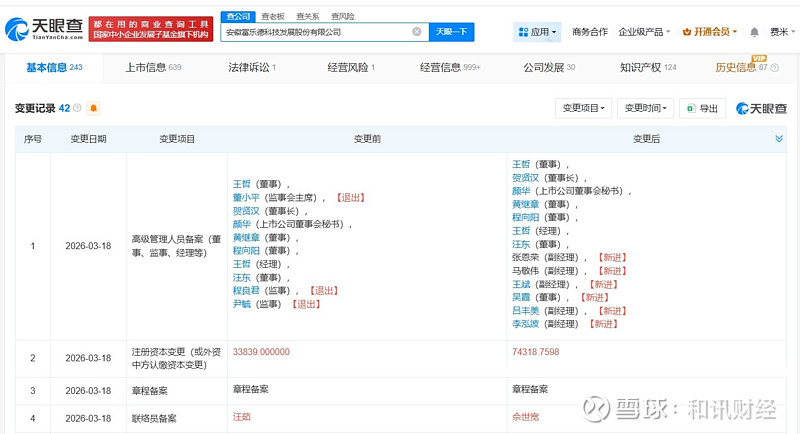Open the 变更项目 filter dropdown
The image size is (800, 434).
coord(583,108)
